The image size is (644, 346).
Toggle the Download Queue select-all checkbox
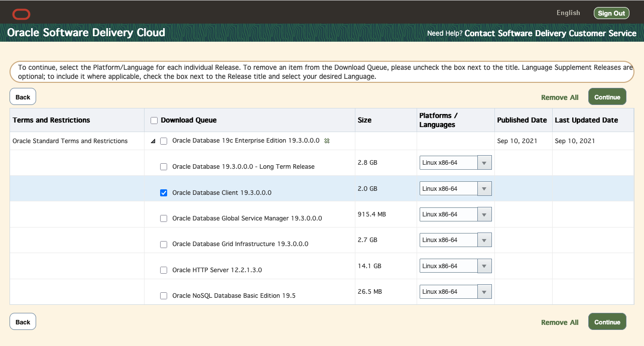tap(154, 121)
